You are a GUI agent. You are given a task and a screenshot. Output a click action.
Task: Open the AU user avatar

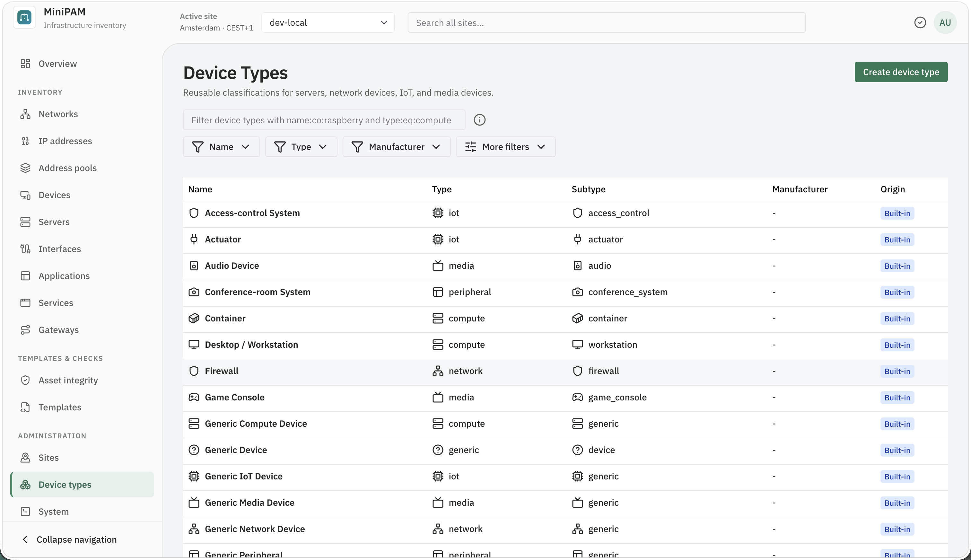tap(945, 23)
